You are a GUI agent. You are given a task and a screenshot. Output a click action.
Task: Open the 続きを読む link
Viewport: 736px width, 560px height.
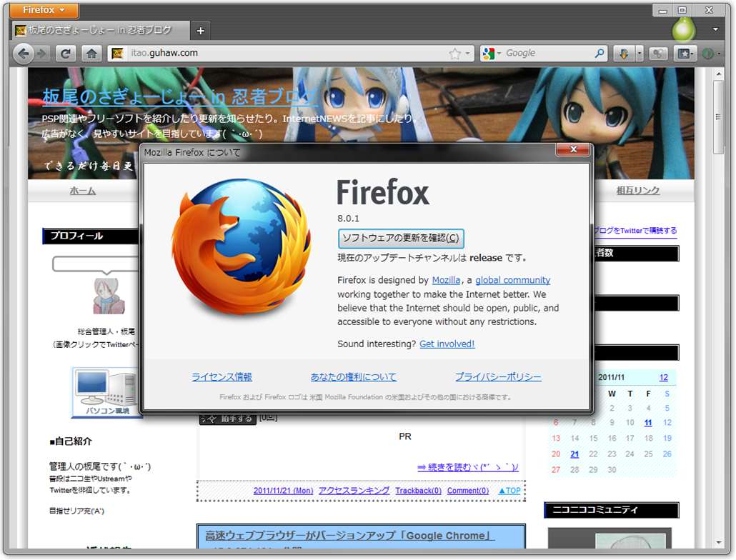(x=468, y=467)
